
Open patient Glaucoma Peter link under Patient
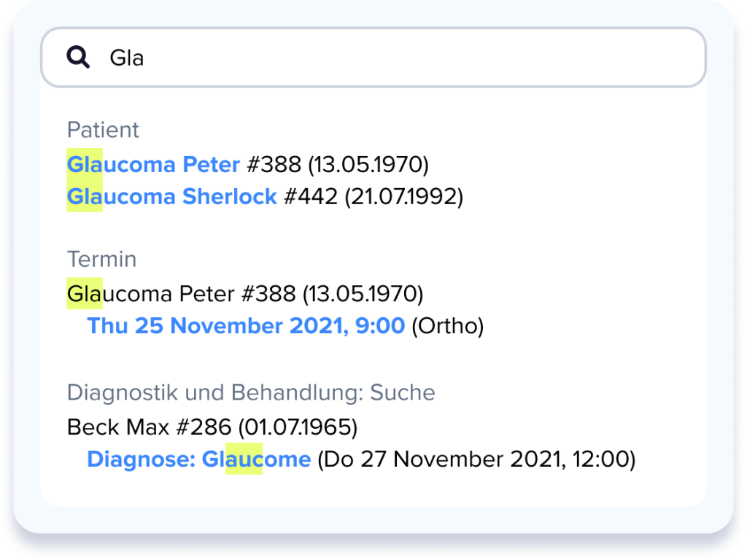click(153, 165)
